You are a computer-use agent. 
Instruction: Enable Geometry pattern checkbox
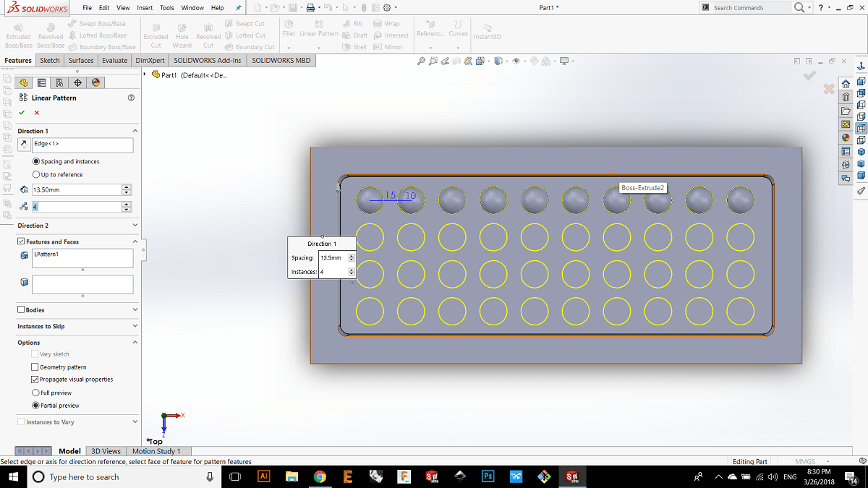pyautogui.click(x=35, y=367)
